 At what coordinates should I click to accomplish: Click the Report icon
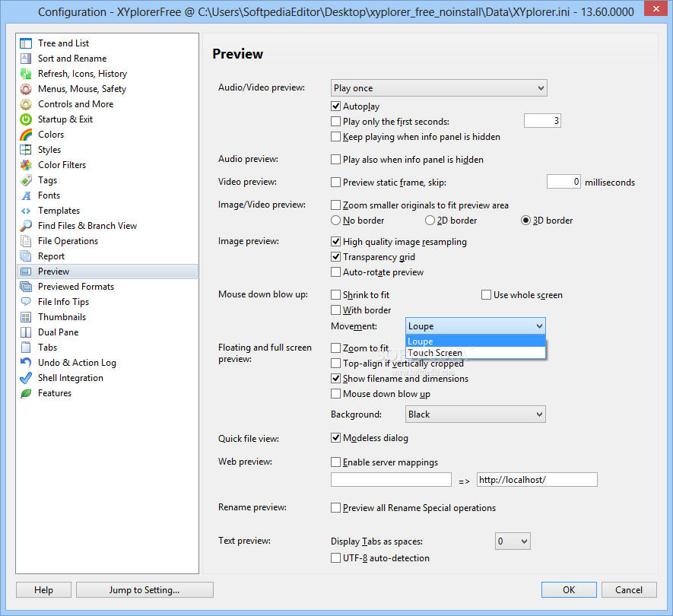click(26, 256)
